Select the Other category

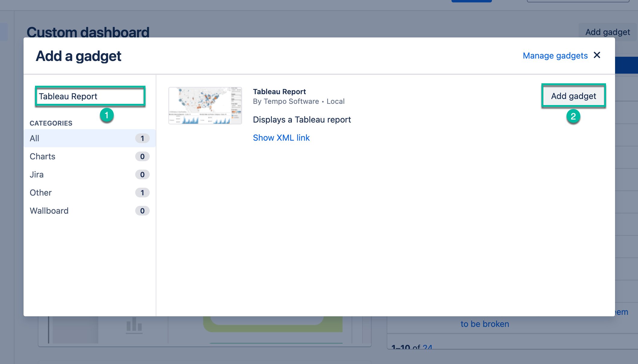(41, 193)
